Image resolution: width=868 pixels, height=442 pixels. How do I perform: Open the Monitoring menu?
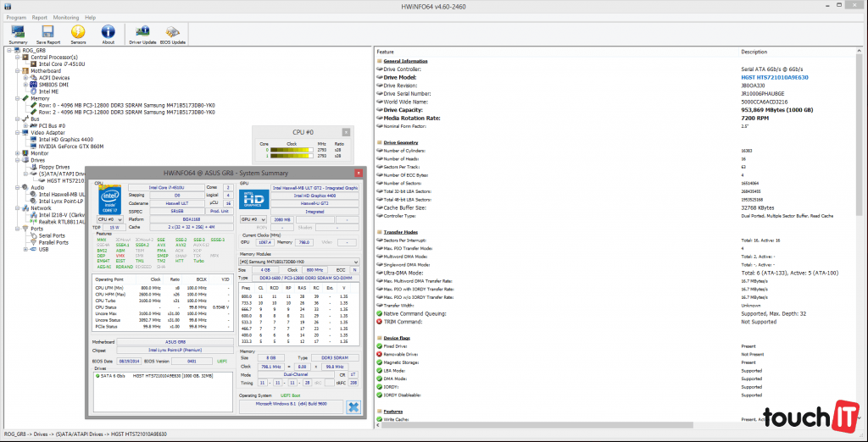click(x=66, y=17)
